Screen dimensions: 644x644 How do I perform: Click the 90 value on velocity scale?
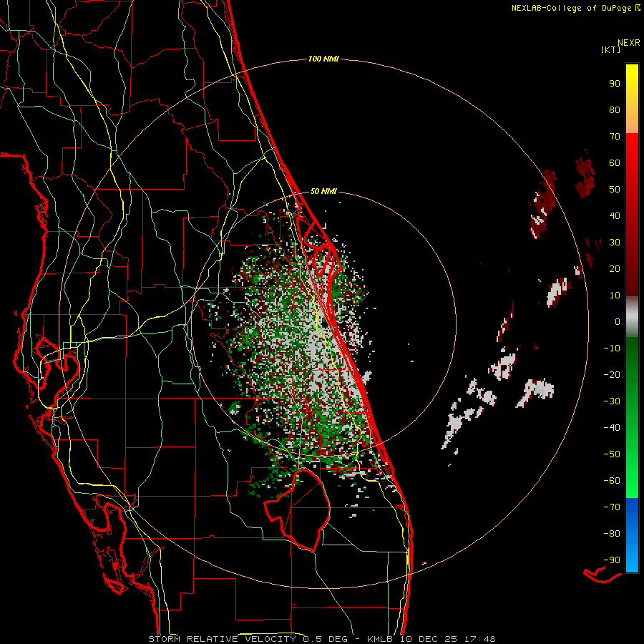pyautogui.click(x=615, y=84)
